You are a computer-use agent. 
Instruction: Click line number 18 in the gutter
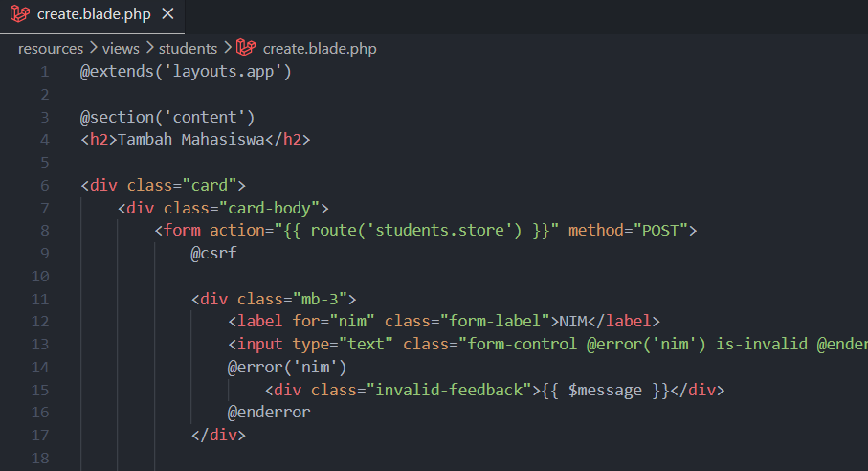(x=40, y=459)
